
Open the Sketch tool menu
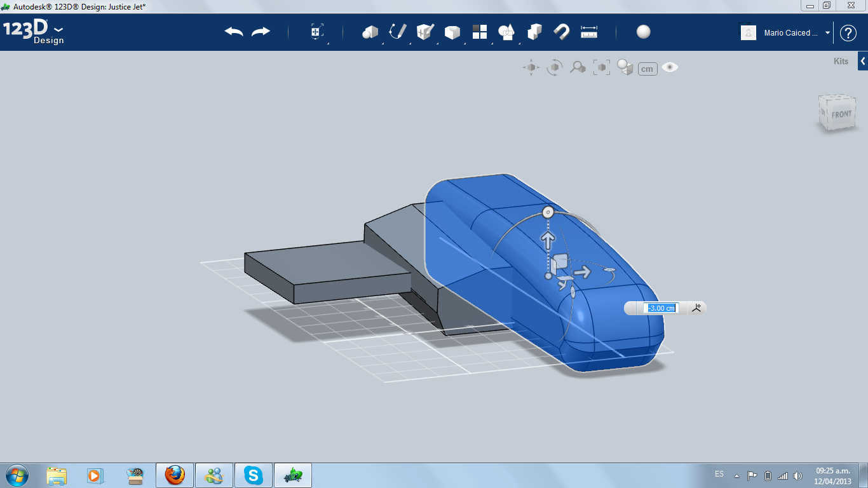point(398,32)
